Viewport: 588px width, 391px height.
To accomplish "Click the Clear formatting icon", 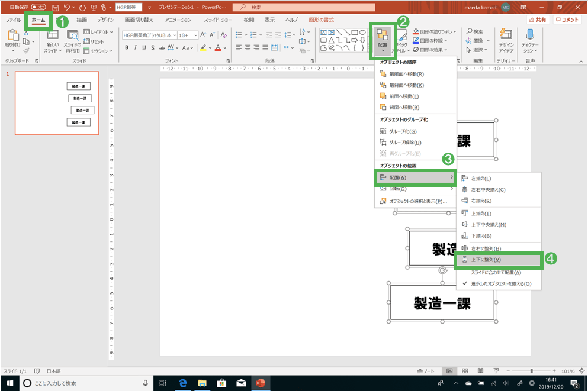I will click(x=224, y=35).
